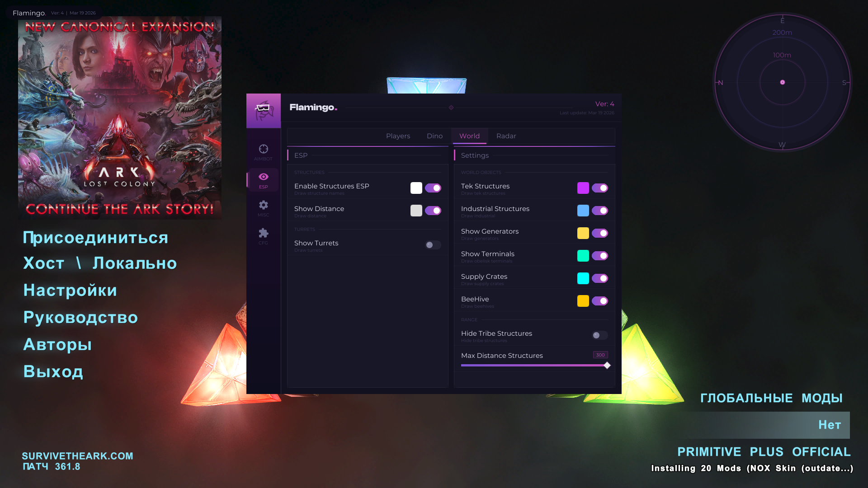Toggle Tek Structures switch

coord(599,188)
